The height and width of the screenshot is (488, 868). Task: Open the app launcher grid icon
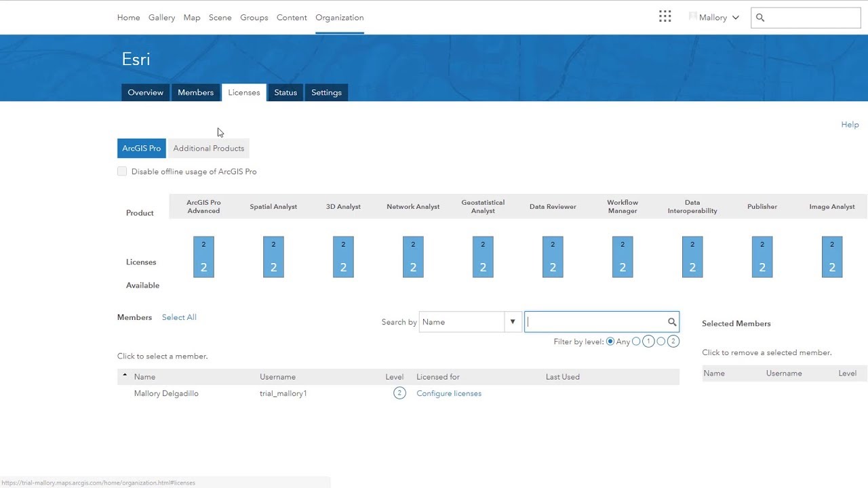[x=665, y=17]
